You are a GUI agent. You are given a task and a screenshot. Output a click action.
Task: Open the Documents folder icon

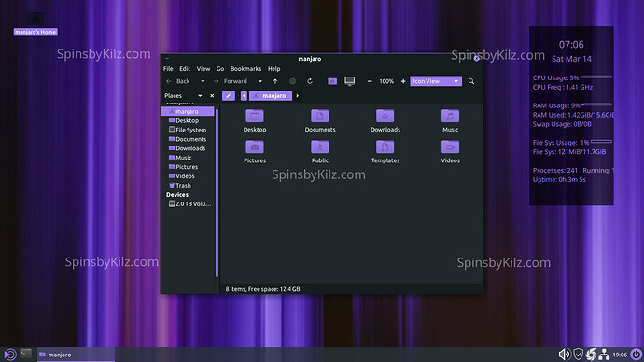point(319,116)
